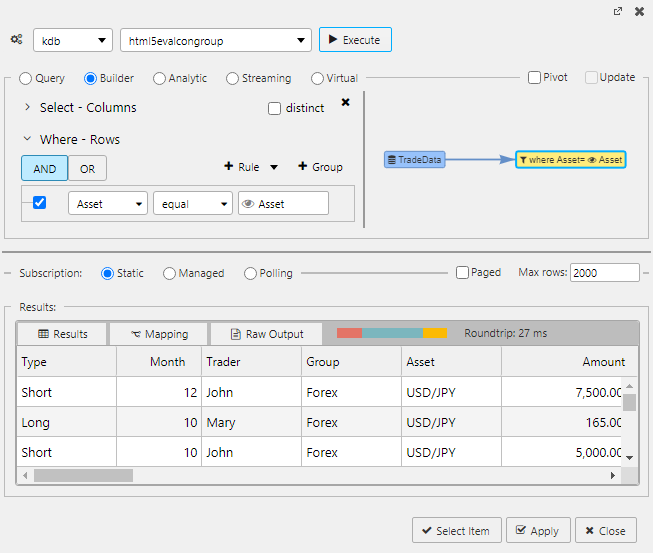Viewport: 653px width, 553px height.
Task: Select the yellow where Asset filter node
Action: pos(571,159)
